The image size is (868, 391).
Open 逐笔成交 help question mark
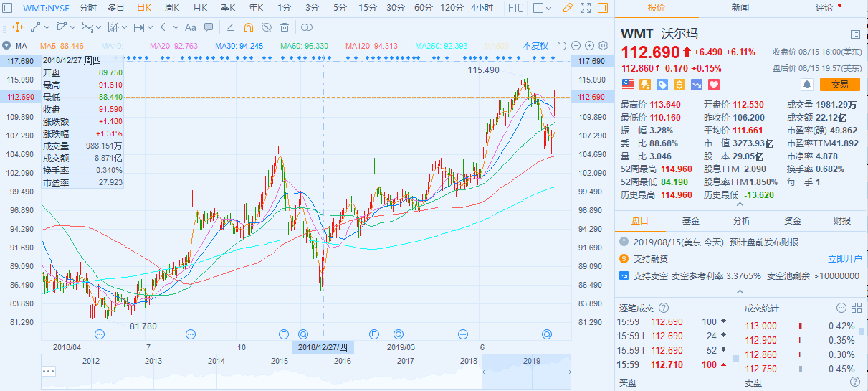click(664, 308)
